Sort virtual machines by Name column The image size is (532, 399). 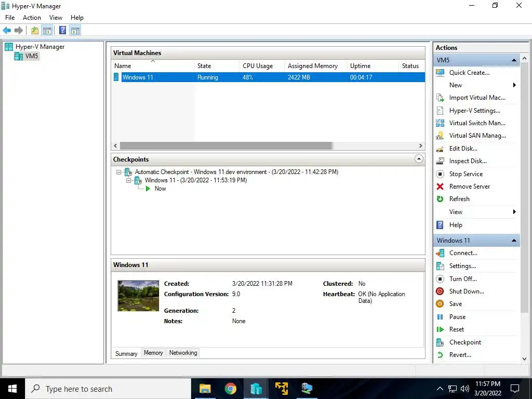tap(153, 66)
